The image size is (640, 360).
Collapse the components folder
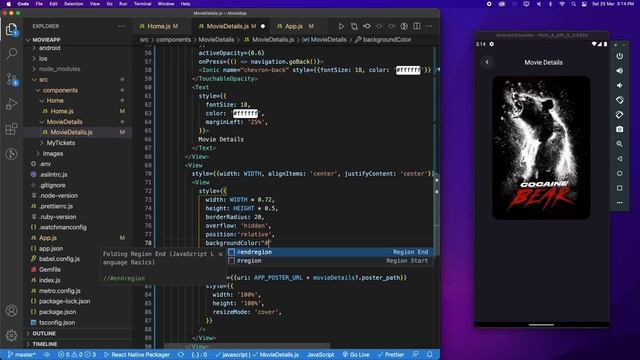click(x=60, y=90)
